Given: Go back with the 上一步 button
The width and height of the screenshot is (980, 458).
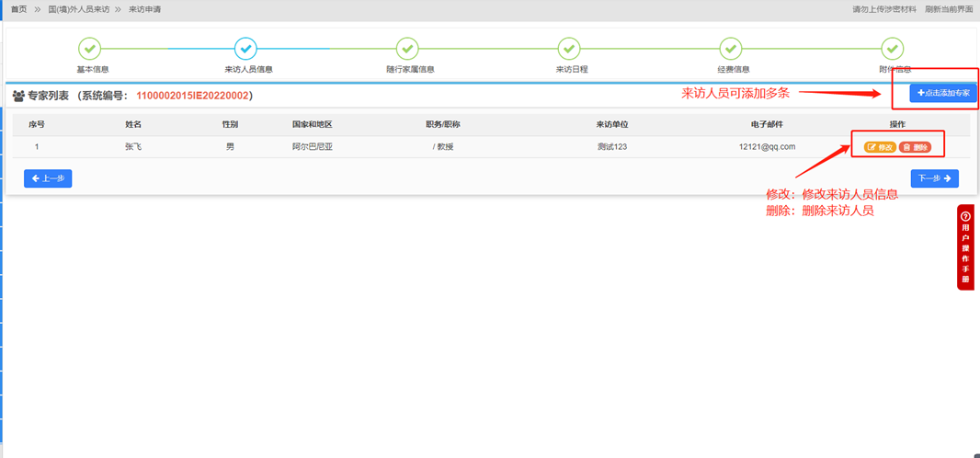Looking at the screenshot, I should 48,178.
